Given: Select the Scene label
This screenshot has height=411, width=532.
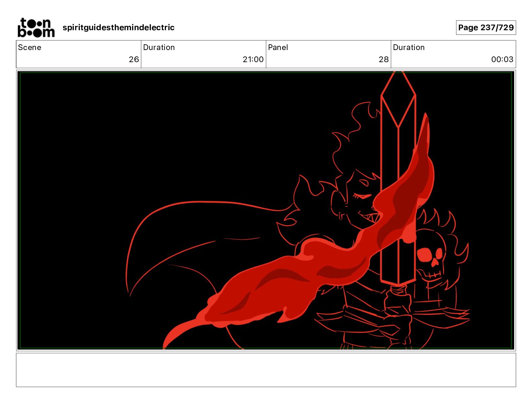Looking at the screenshot, I should [x=30, y=47].
